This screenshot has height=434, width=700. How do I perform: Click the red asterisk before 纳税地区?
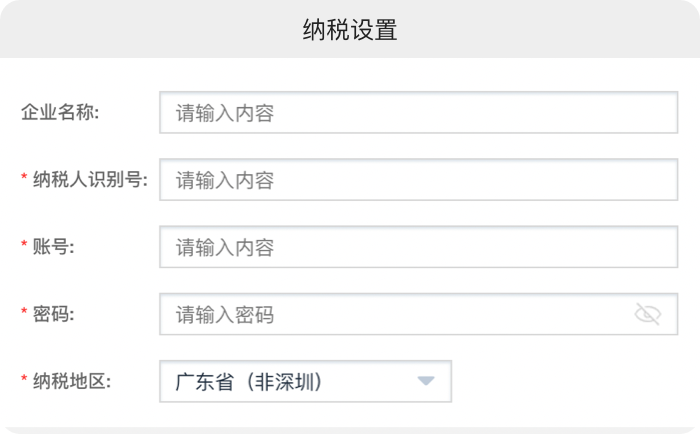tap(24, 380)
